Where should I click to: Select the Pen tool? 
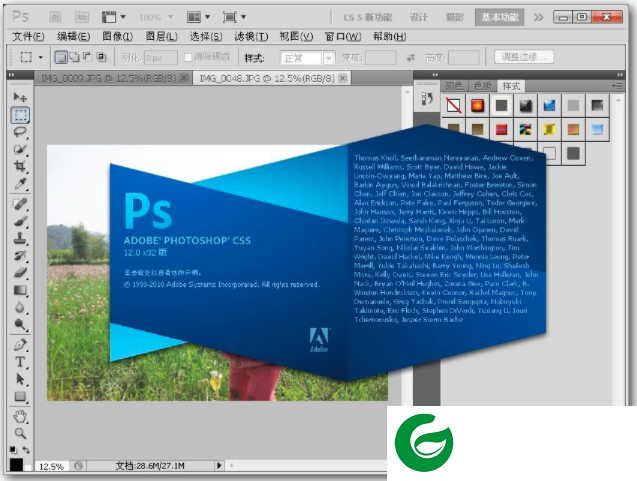coord(20,344)
